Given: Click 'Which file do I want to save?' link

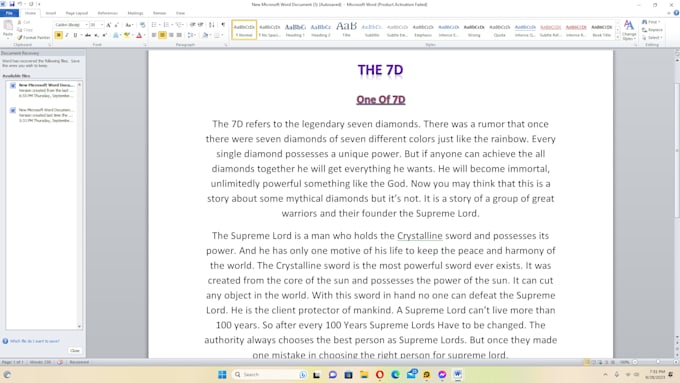Looking at the screenshot, I should (x=35, y=341).
